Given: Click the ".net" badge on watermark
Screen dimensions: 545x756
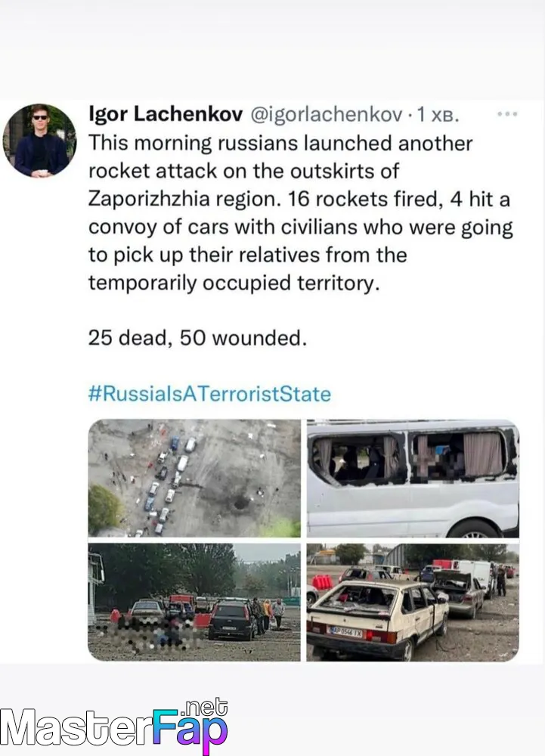Looking at the screenshot, I should coord(206,707).
